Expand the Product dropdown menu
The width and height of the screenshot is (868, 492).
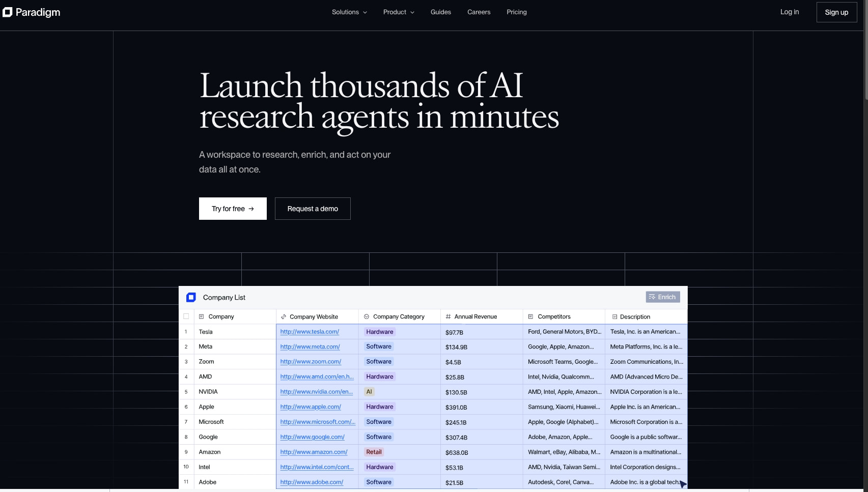pos(399,12)
